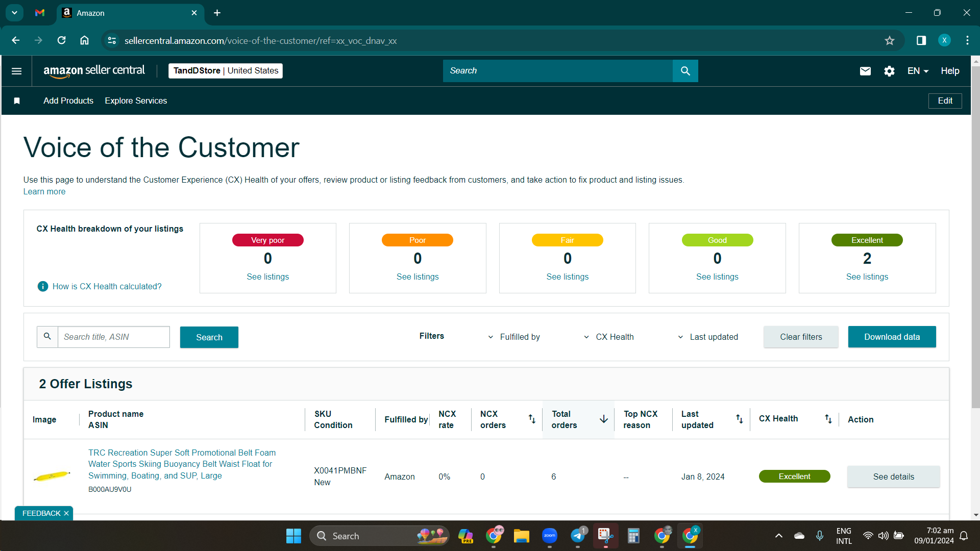The height and width of the screenshot is (551, 980).
Task: Close the Amazon tab
Action: 194,13
